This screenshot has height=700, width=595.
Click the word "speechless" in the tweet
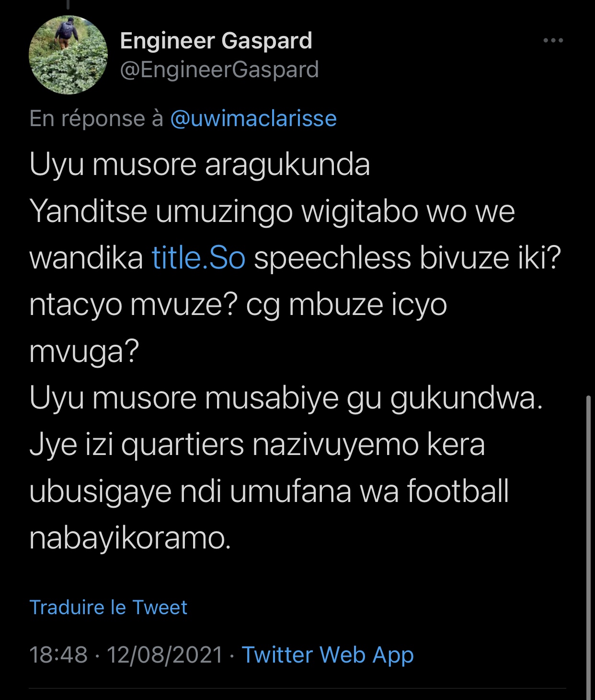[332, 258]
